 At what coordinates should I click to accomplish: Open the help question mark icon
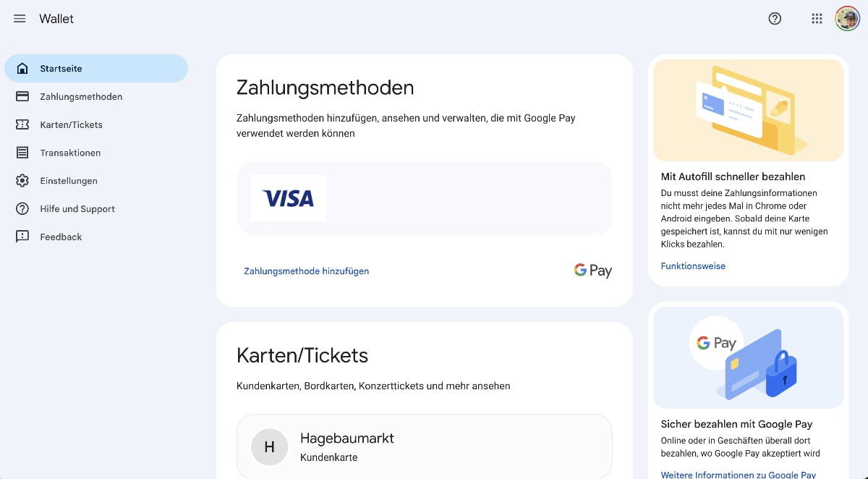pyautogui.click(x=775, y=19)
